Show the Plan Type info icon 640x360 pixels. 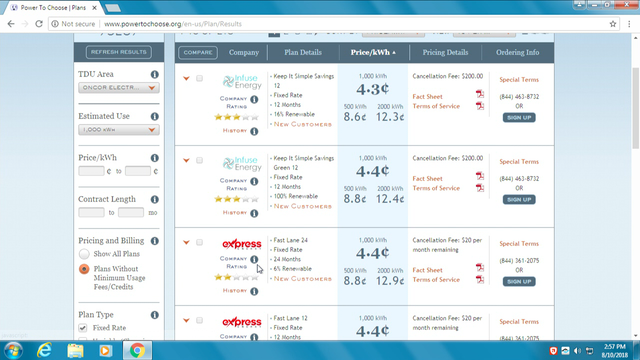(154, 315)
